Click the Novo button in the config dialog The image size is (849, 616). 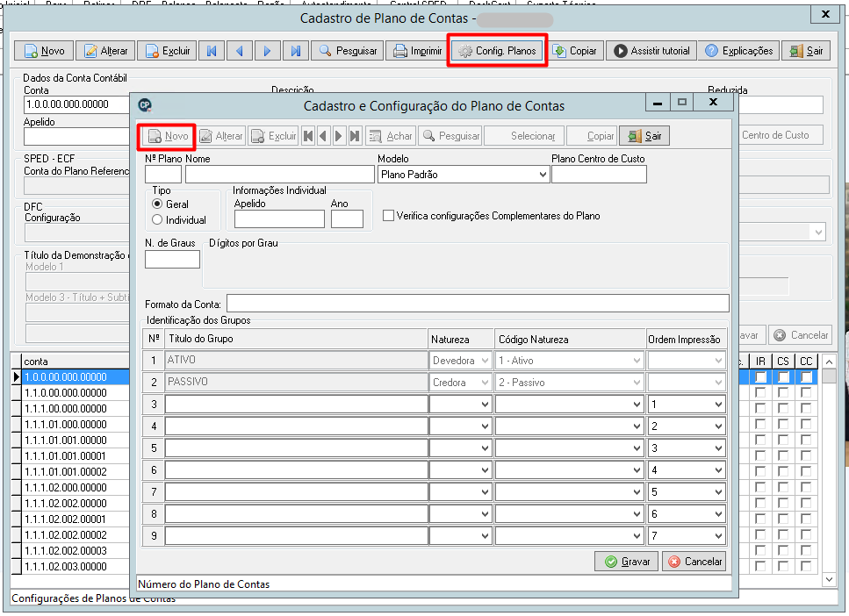click(x=168, y=136)
